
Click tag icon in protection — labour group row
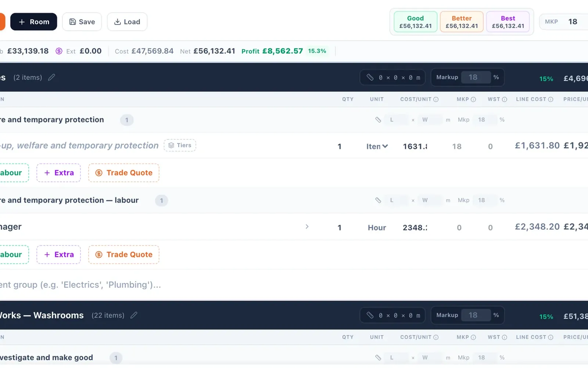[x=378, y=200]
